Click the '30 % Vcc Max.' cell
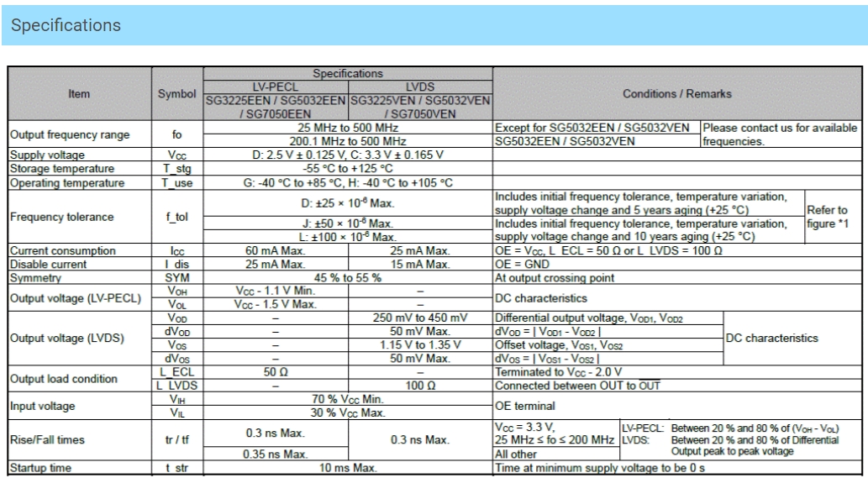 point(348,412)
